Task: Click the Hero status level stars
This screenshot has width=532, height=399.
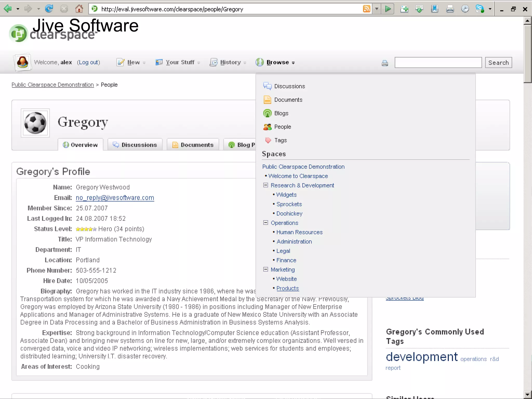Action: click(86, 229)
